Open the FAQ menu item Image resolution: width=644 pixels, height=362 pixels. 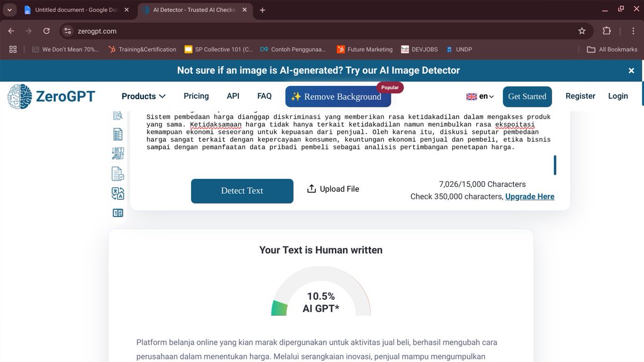click(x=265, y=96)
